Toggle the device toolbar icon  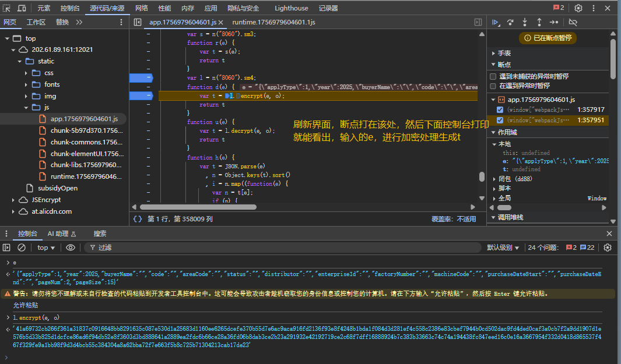[22, 8]
